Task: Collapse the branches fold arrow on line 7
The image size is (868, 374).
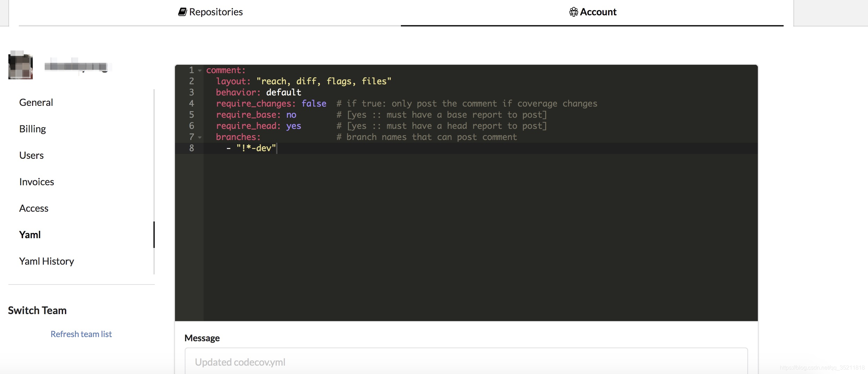Action: pyautogui.click(x=200, y=137)
